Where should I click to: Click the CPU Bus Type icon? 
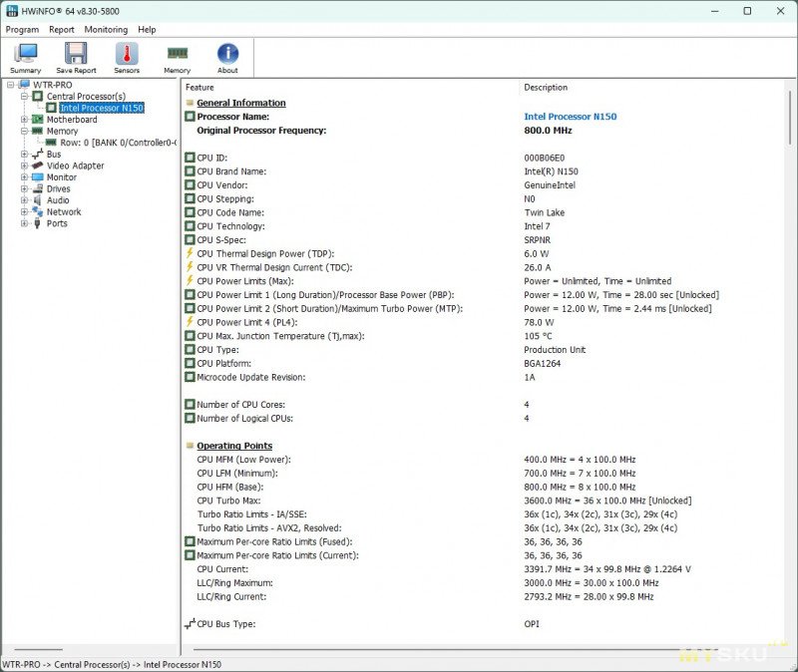(x=190, y=624)
